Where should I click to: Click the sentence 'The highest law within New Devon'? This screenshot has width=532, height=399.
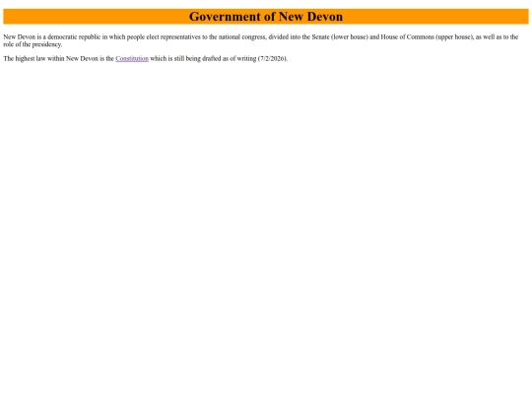[146, 59]
